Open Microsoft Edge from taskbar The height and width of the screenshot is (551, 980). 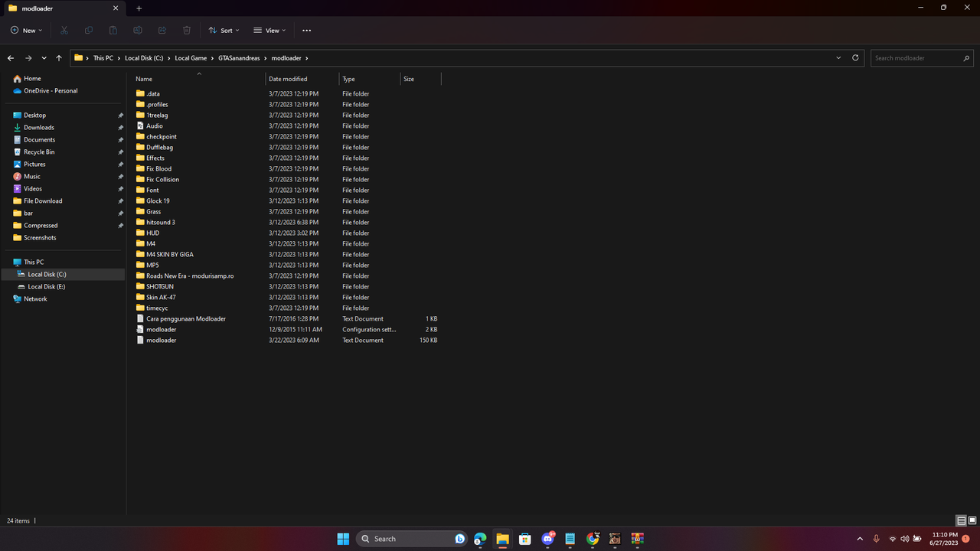click(x=480, y=539)
